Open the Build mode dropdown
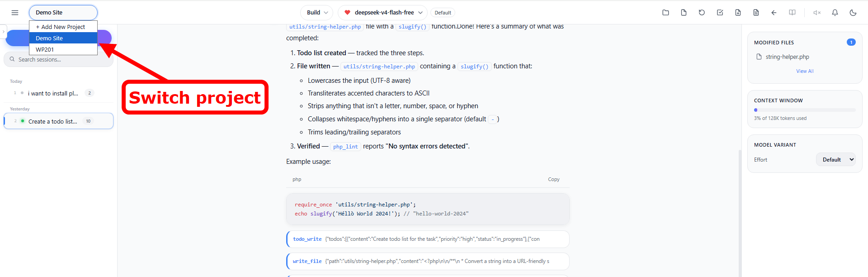Screen dimensions: 868x277 point(317,13)
